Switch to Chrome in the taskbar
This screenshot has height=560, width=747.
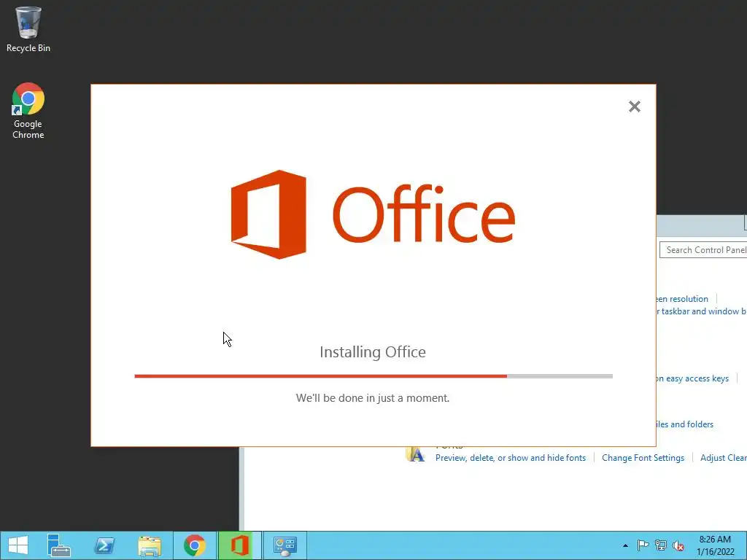[x=194, y=545]
